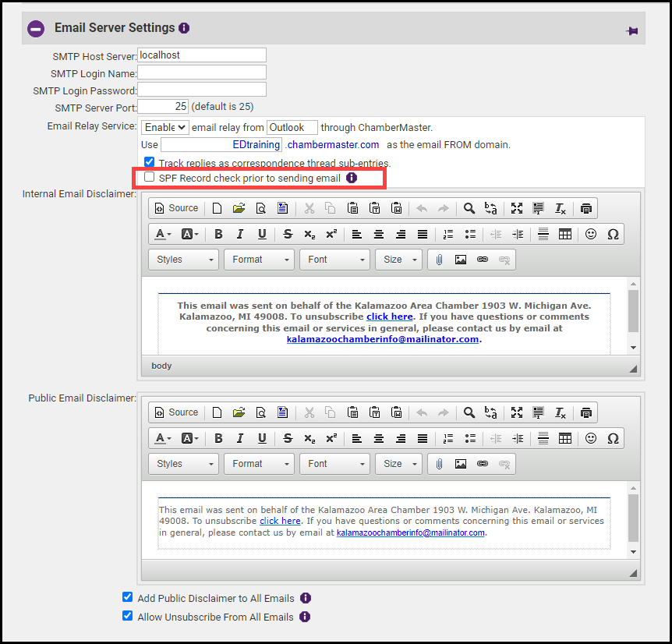Click the pin icon in Email Server Settings header

(631, 31)
